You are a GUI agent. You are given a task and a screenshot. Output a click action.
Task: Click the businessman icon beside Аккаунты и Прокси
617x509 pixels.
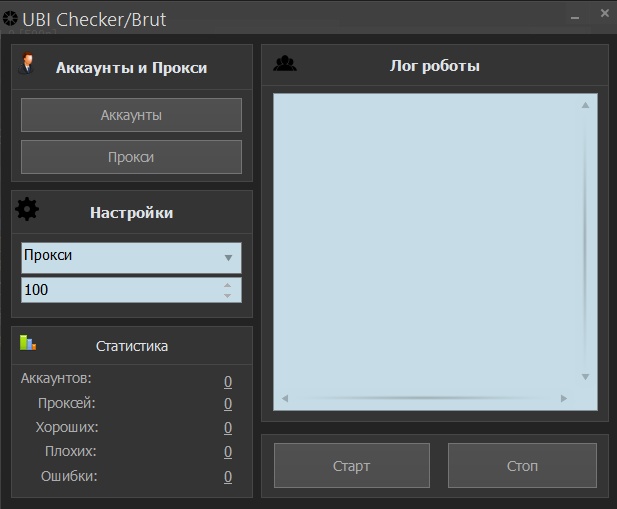pos(27,63)
